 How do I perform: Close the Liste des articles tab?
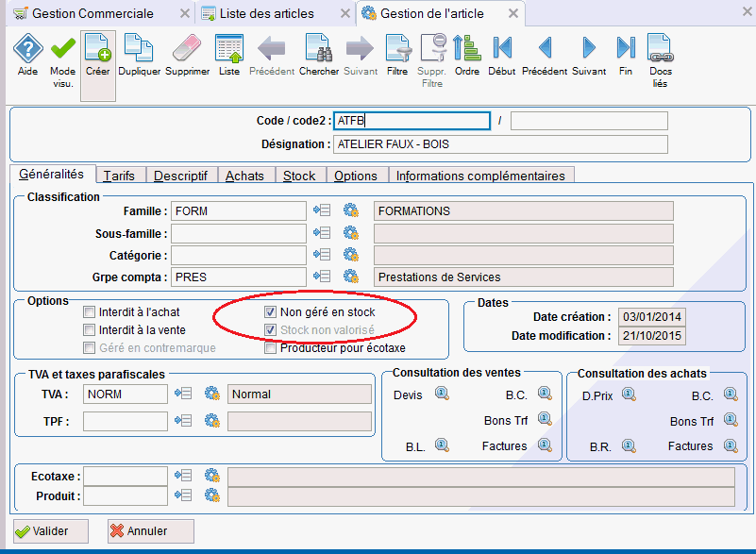[x=345, y=13]
